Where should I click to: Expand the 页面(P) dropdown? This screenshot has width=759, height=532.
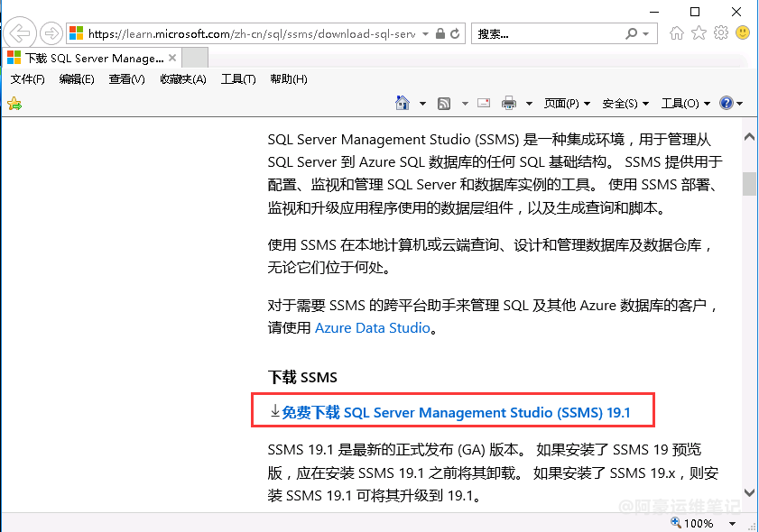tap(567, 104)
